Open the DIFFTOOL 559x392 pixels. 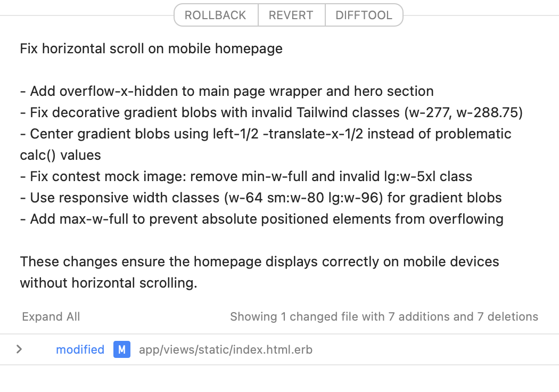(364, 15)
